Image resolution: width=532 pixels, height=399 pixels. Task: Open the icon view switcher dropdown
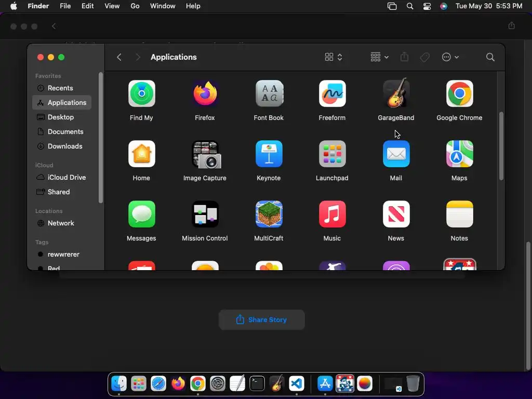[x=334, y=57]
